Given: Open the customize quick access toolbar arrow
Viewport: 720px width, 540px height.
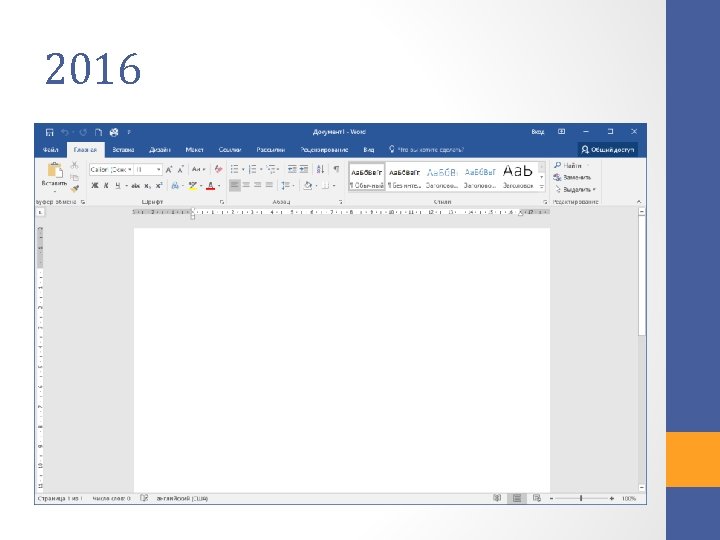Looking at the screenshot, I should (129, 132).
